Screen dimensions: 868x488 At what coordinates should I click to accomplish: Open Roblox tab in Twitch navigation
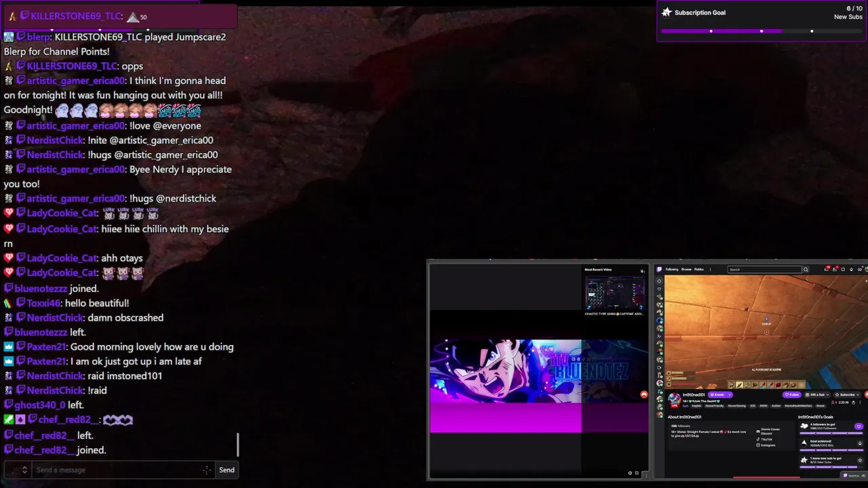click(699, 269)
